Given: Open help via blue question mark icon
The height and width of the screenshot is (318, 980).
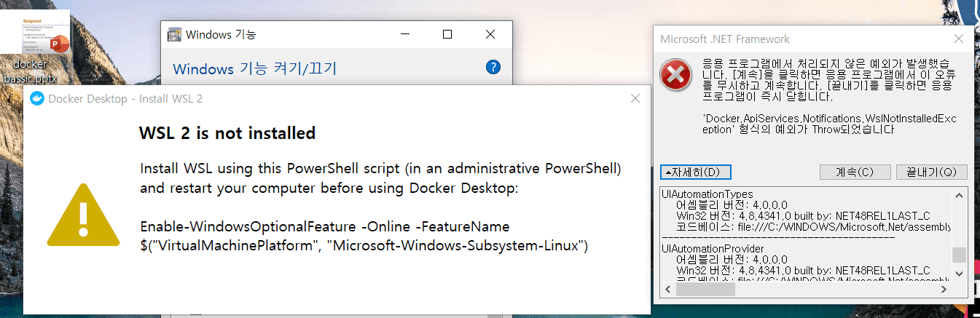Looking at the screenshot, I should pyautogui.click(x=493, y=67).
